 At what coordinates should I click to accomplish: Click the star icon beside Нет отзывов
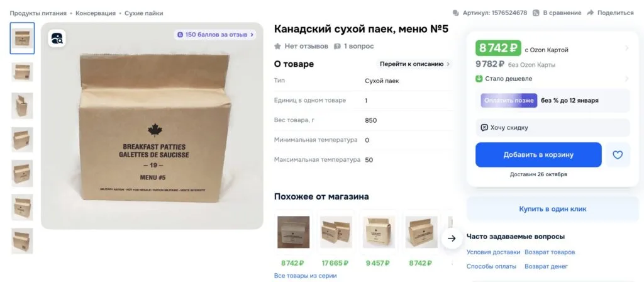277,46
